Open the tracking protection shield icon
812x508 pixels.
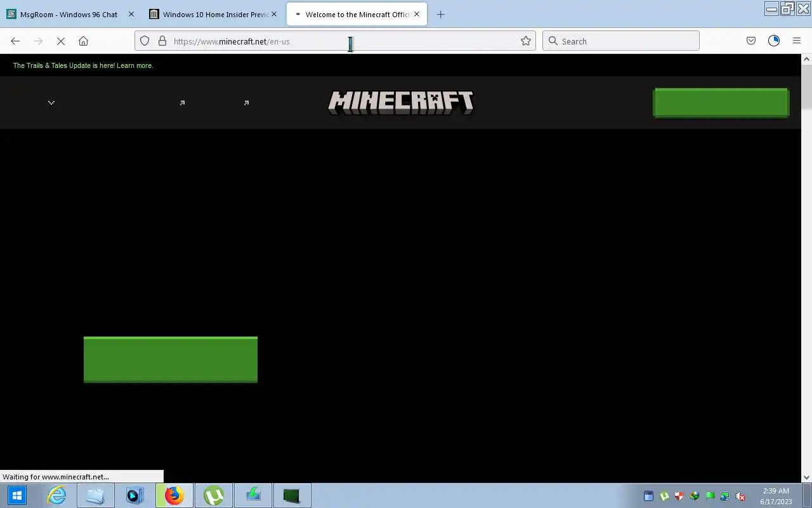pos(145,41)
